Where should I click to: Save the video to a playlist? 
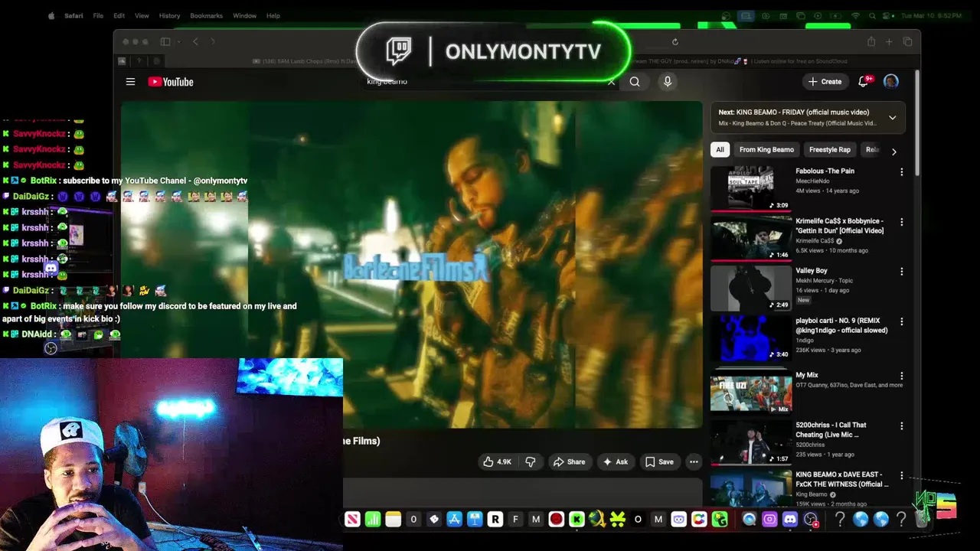coord(659,461)
